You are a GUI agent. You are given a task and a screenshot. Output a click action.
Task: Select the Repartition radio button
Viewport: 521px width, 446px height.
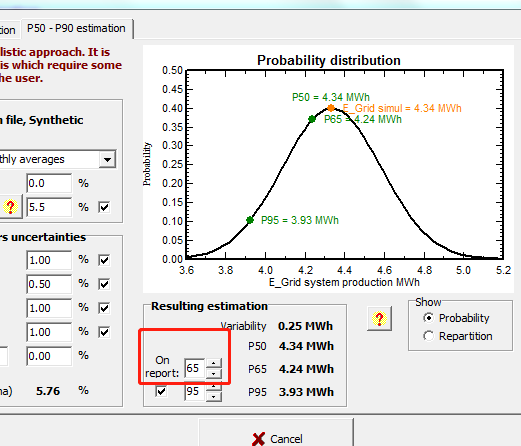(x=429, y=336)
